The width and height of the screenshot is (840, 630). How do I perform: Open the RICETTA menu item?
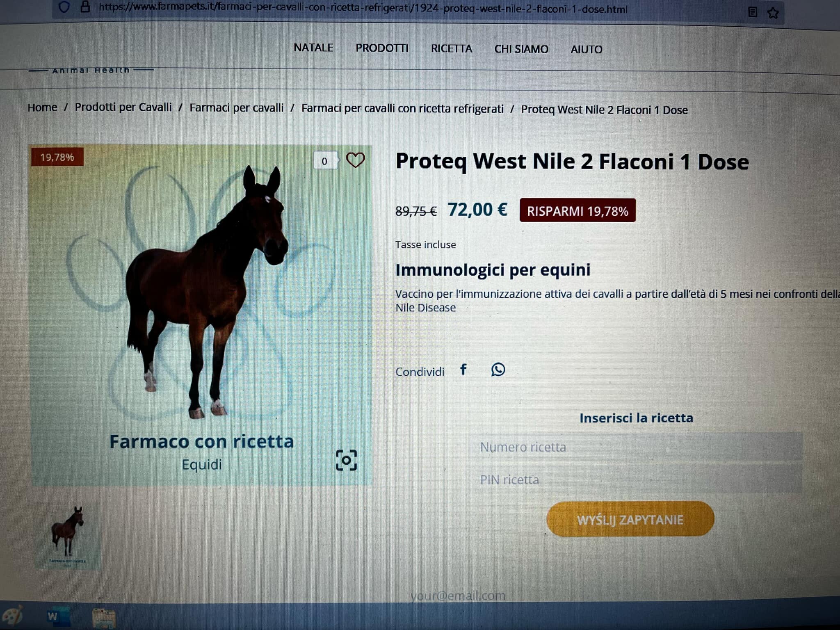click(451, 48)
